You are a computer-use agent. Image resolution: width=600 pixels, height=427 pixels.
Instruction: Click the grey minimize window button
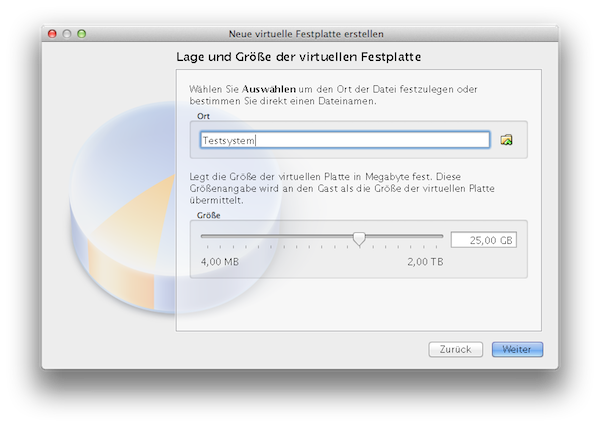click(67, 34)
